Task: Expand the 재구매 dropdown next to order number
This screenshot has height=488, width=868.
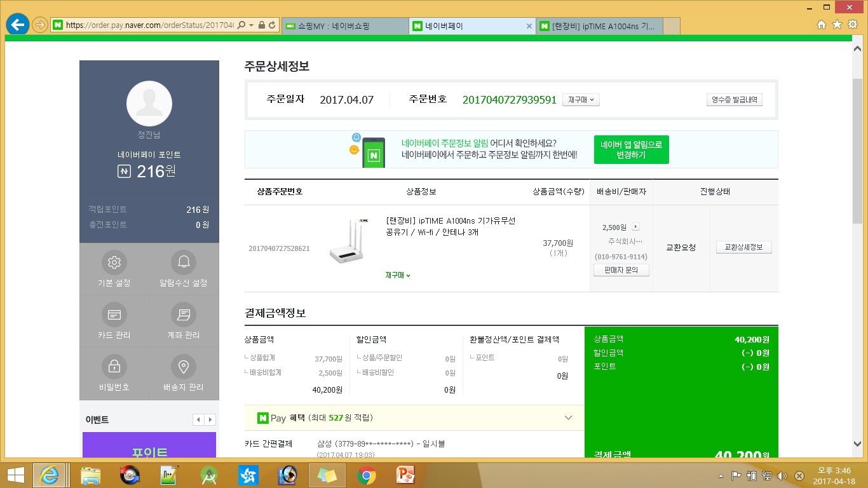Action: 581,100
